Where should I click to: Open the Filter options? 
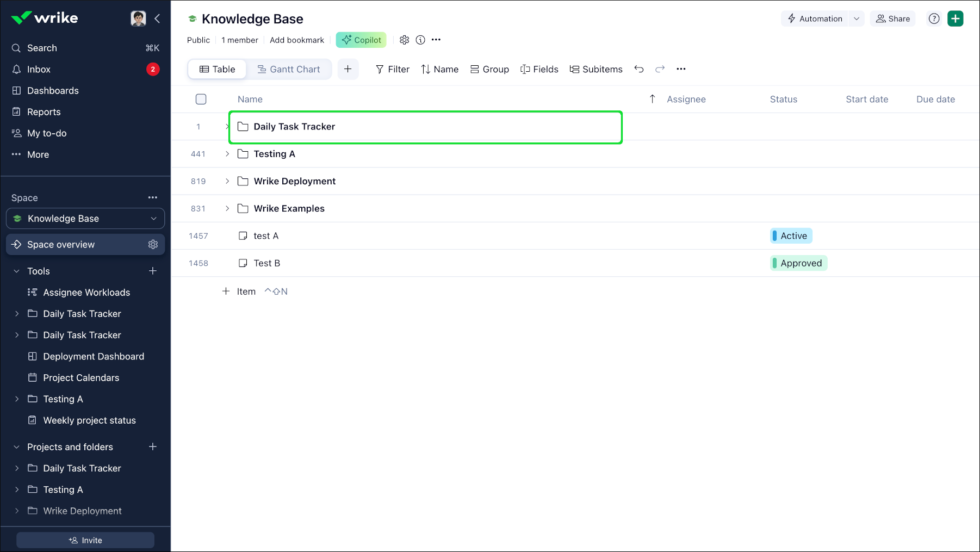(393, 69)
